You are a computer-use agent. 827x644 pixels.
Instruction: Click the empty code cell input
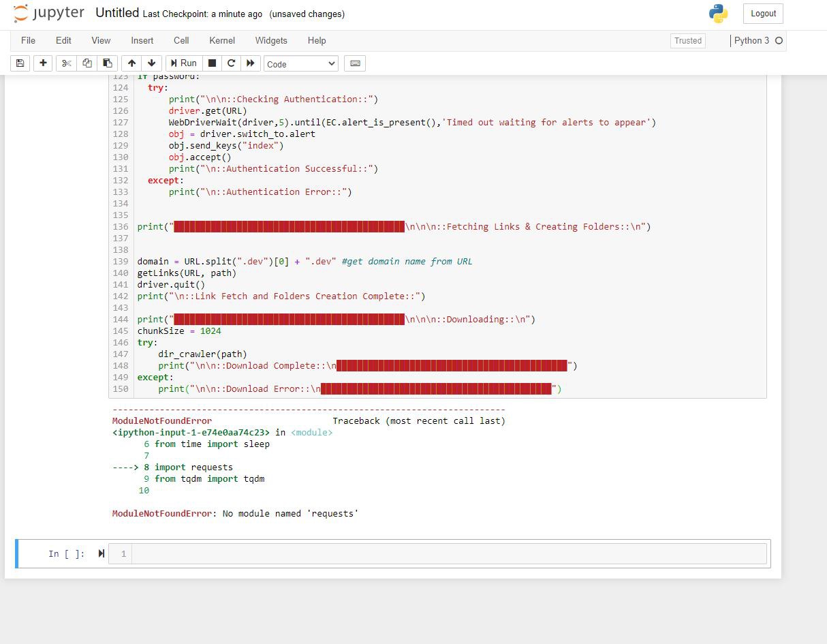[x=448, y=553]
